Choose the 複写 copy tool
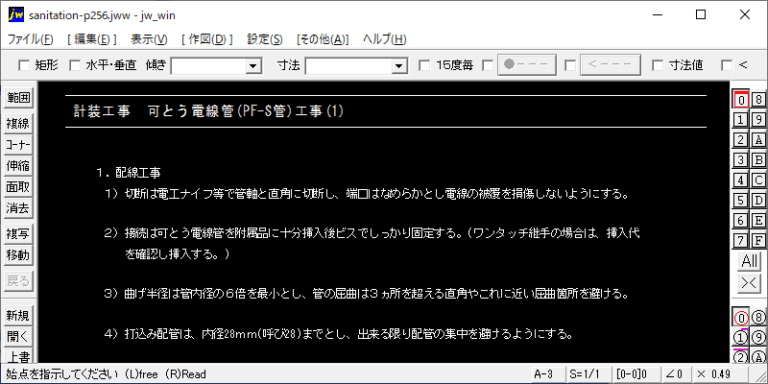 click(x=18, y=234)
